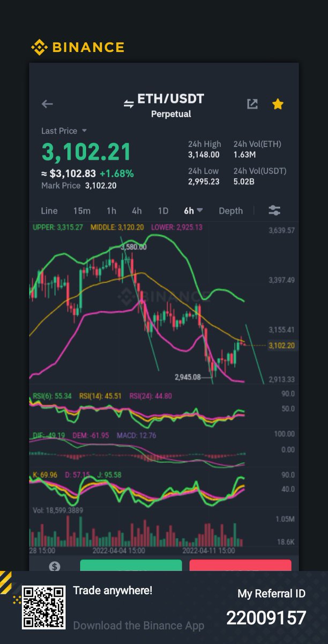Switch to the 1h interval

(x=111, y=210)
